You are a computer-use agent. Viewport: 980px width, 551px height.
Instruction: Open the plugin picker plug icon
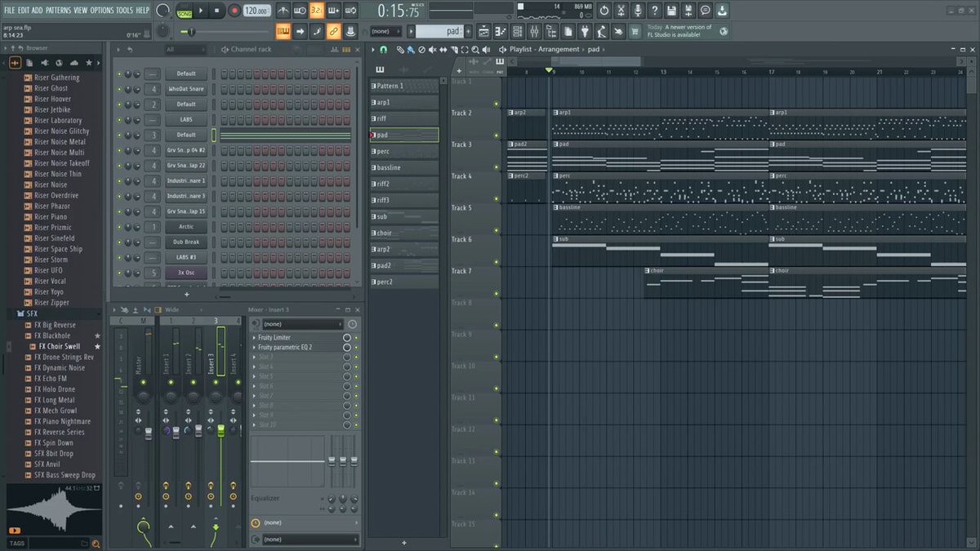585,31
